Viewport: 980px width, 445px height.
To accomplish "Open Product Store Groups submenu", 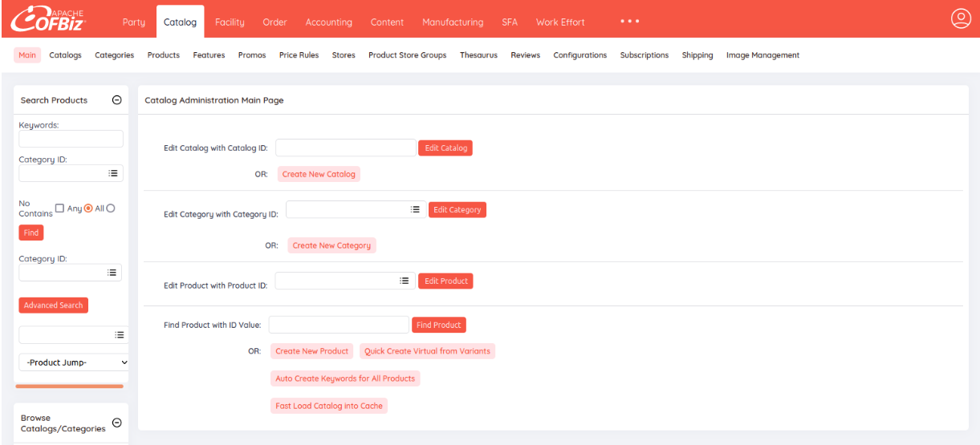I will coord(407,55).
